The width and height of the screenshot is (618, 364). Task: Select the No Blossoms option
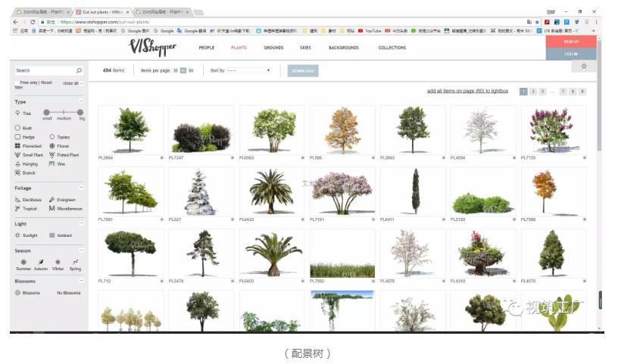[x=69, y=293]
